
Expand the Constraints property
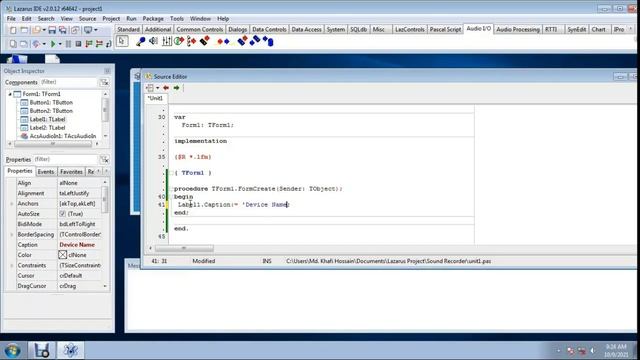click(x=11, y=266)
